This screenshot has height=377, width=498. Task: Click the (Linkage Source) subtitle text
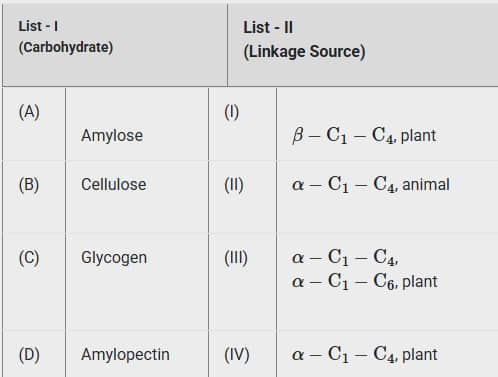pyautogui.click(x=304, y=52)
